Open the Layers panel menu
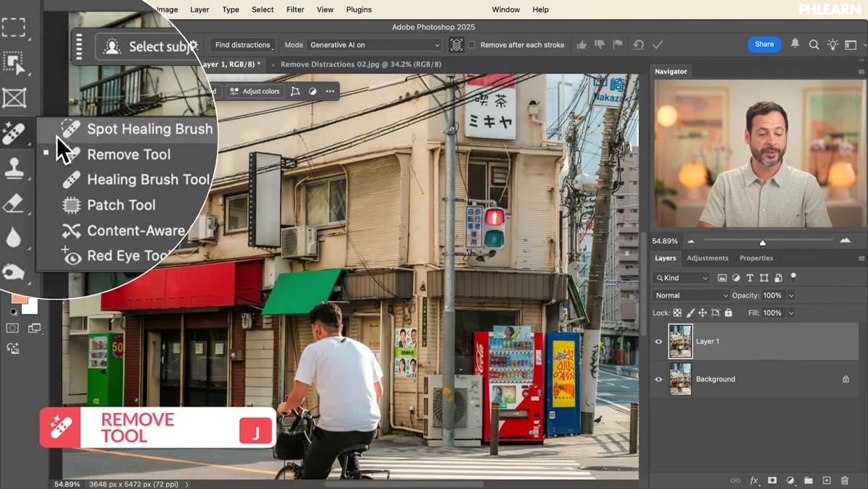This screenshot has width=868, height=489. (x=861, y=258)
